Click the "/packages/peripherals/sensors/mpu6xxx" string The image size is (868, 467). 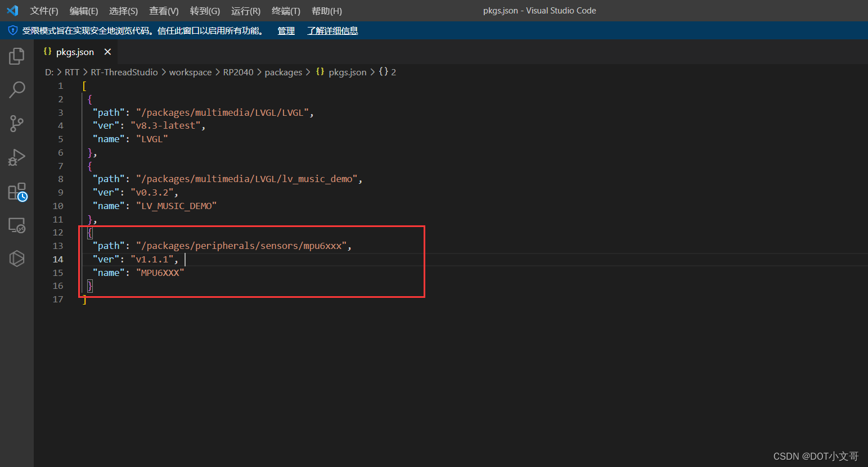point(241,246)
